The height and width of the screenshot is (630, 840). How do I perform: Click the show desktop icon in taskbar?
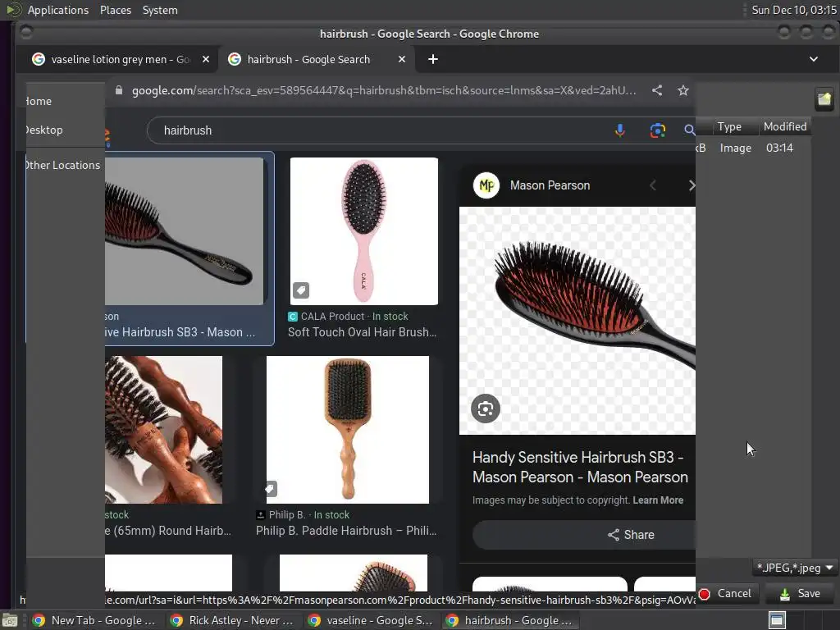coord(10,620)
